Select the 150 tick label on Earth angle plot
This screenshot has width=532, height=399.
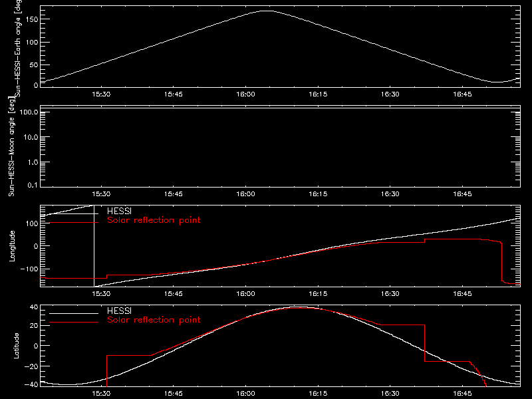31,19
